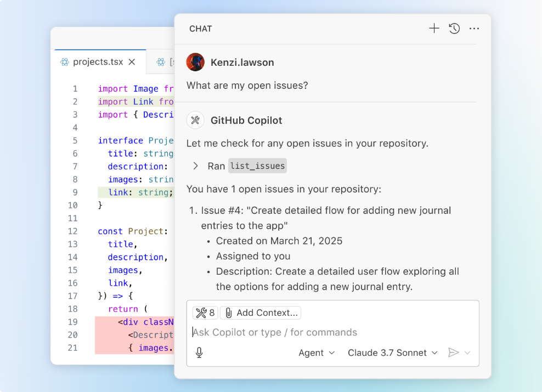Click the GitHub Copilot name label
This screenshot has height=392, width=542.
[x=246, y=121]
